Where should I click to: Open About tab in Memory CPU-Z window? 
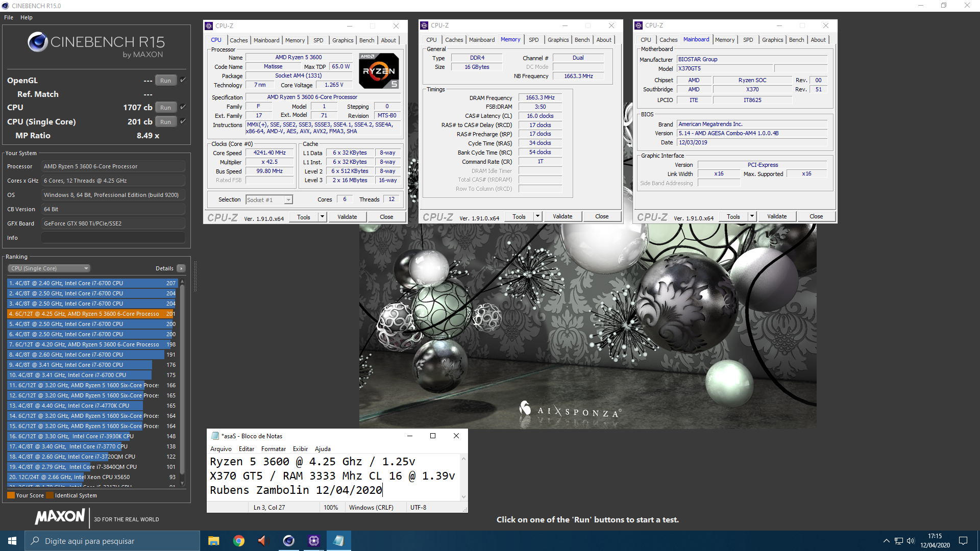point(604,40)
